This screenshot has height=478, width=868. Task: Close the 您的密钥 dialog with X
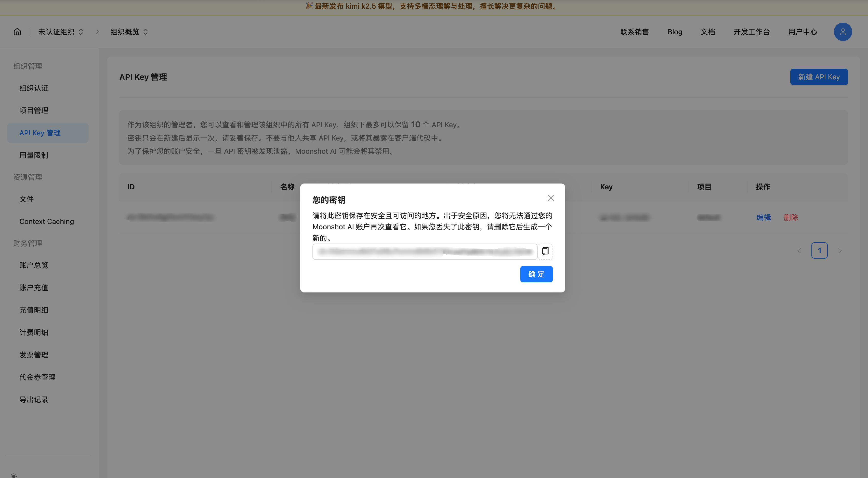coord(550,198)
